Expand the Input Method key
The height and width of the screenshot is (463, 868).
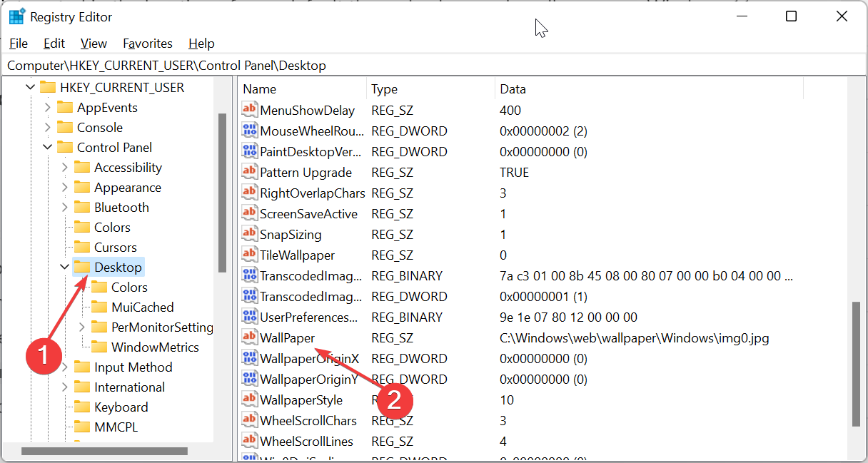tap(65, 367)
